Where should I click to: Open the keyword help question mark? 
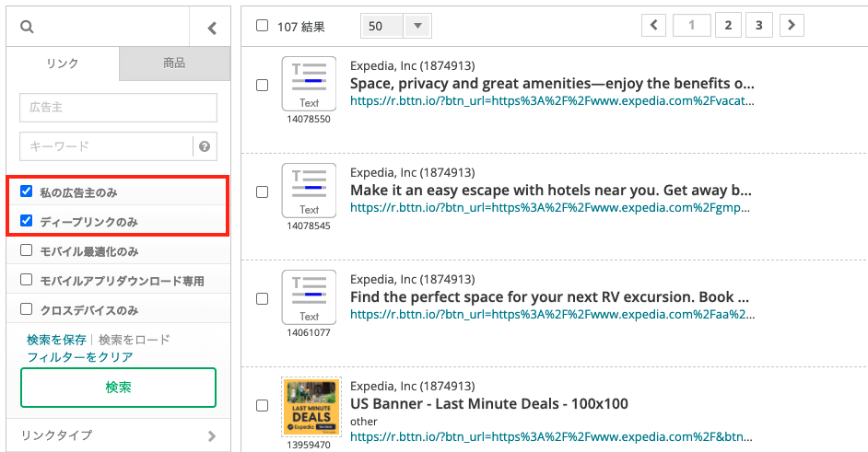pyautogui.click(x=205, y=146)
